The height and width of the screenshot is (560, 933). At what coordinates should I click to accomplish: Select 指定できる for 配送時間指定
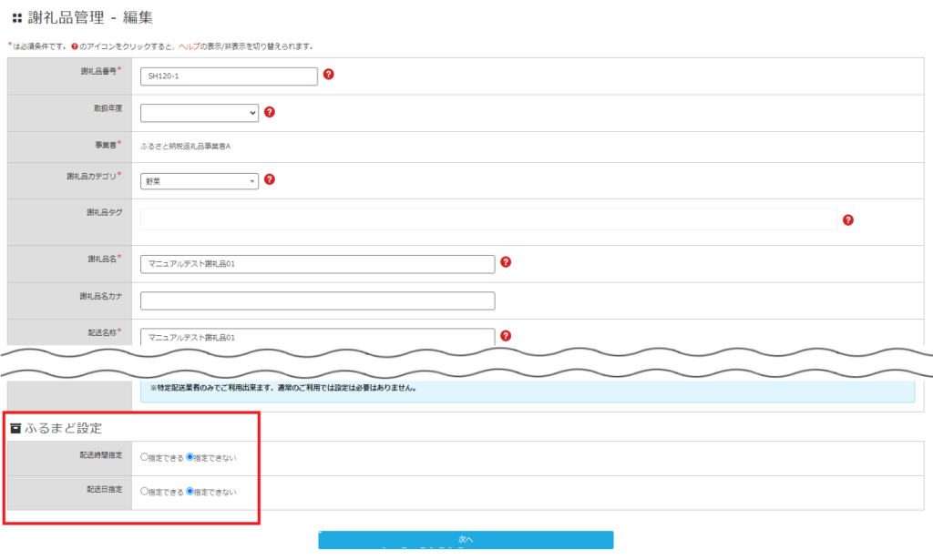[145, 457]
